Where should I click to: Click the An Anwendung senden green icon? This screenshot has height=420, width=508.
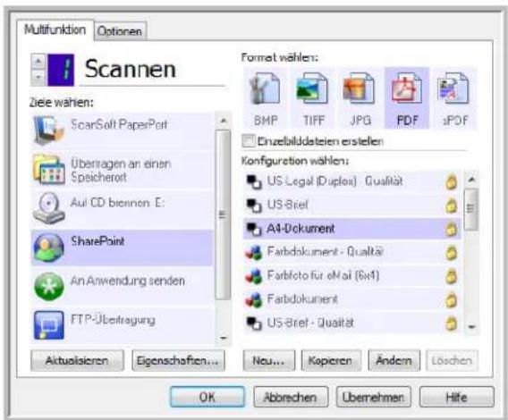(48, 287)
